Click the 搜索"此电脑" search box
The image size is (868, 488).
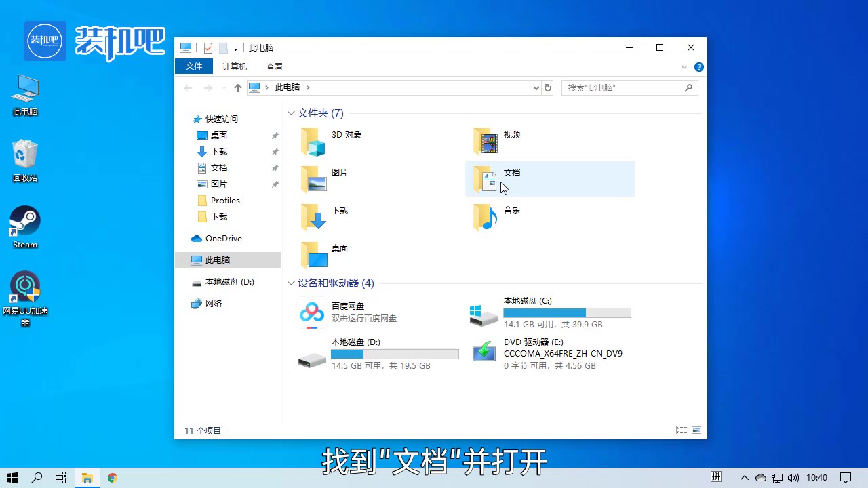[x=623, y=87]
